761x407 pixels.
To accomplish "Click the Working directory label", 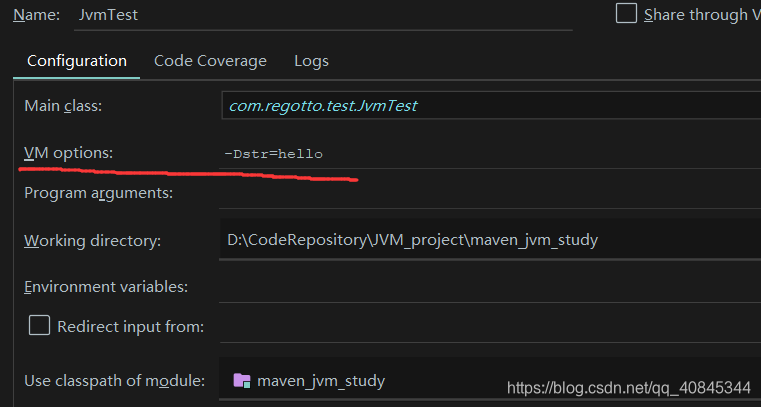I will 92,241.
